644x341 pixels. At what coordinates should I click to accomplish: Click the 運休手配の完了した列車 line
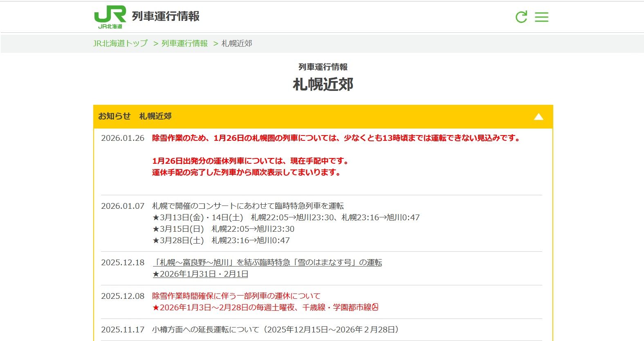(247, 172)
